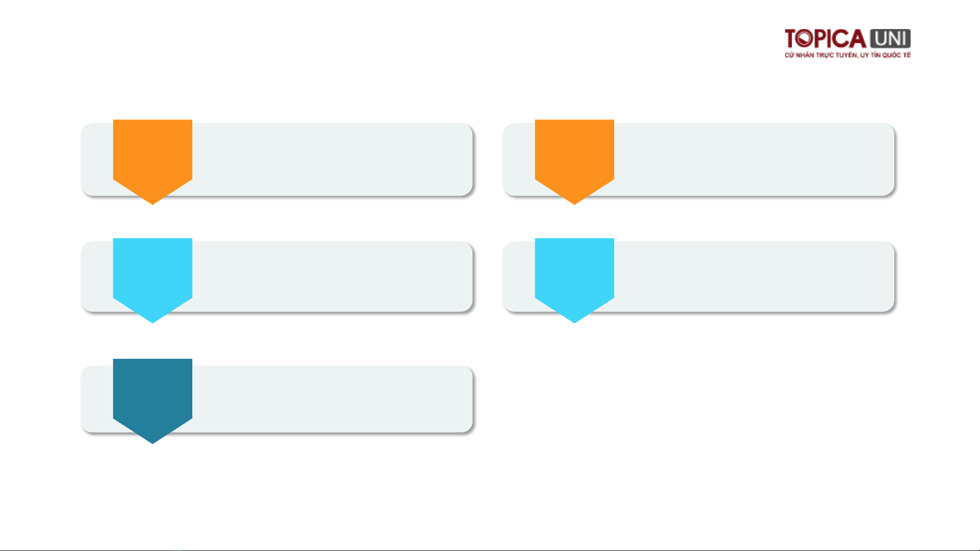Click the circular O emblem in TOPICA
This screenshot has height=551, width=980.
(805, 38)
